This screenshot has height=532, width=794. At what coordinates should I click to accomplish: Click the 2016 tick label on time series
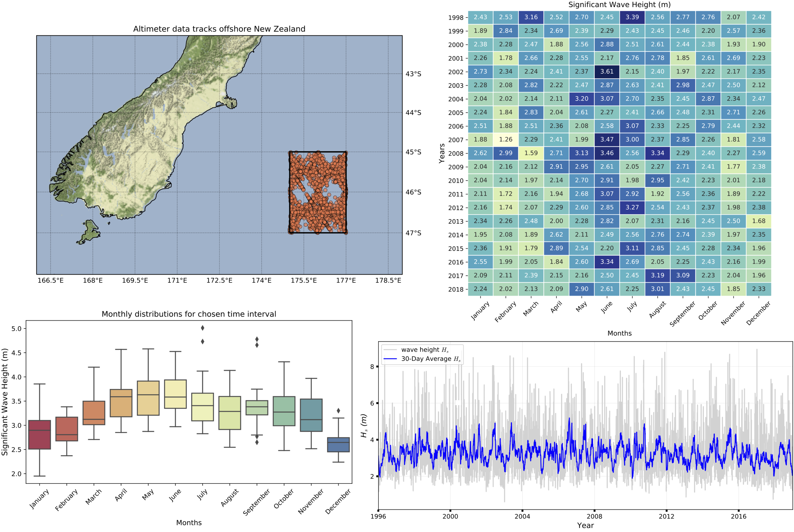pyautogui.click(x=739, y=516)
